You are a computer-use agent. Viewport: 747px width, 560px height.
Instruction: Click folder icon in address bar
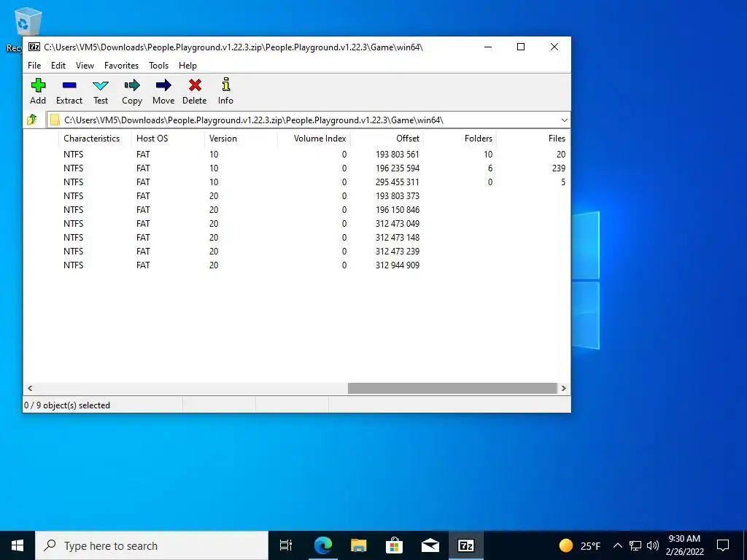[x=55, y=120]
